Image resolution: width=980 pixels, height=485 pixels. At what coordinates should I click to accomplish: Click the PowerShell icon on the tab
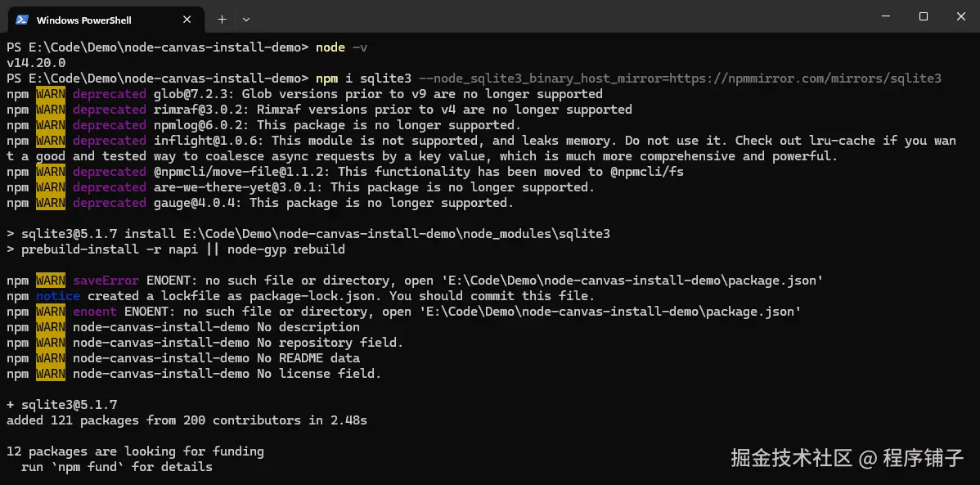[22, 20]
